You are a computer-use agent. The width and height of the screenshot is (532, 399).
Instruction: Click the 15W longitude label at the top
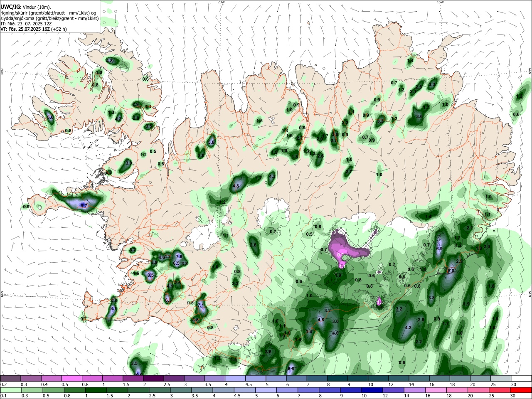click(440, 2)
